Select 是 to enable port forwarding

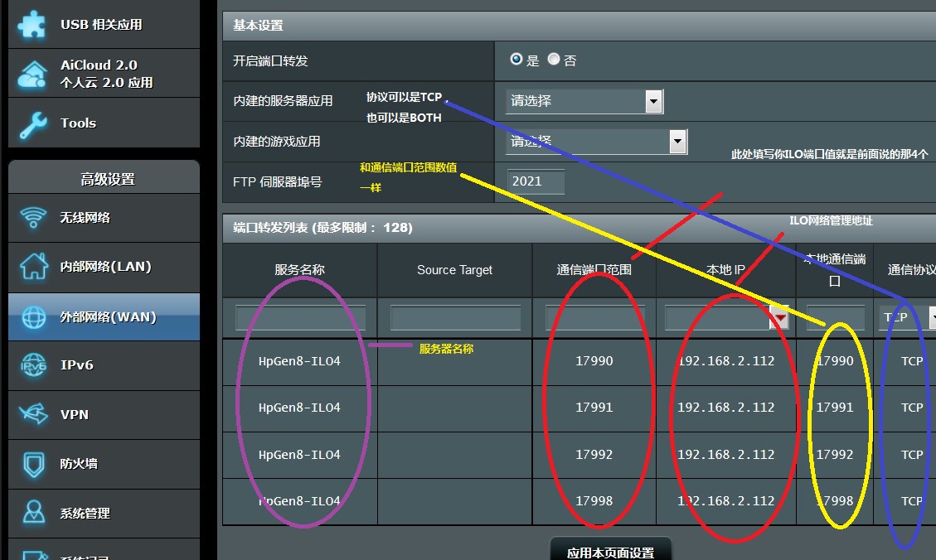pyautogui.click(x=516, y=60)
